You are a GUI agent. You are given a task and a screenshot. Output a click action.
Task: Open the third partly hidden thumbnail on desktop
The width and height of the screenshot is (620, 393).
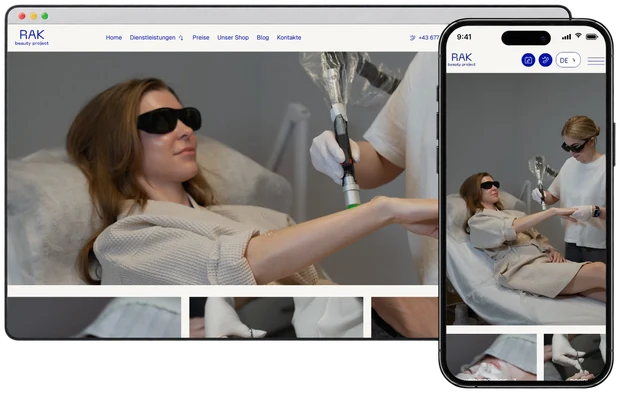coord(405,317)
